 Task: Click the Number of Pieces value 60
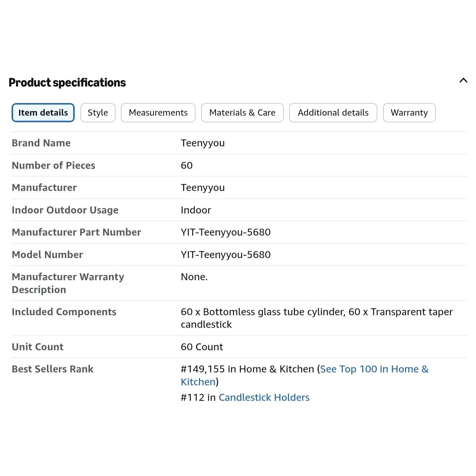[187, 166]
